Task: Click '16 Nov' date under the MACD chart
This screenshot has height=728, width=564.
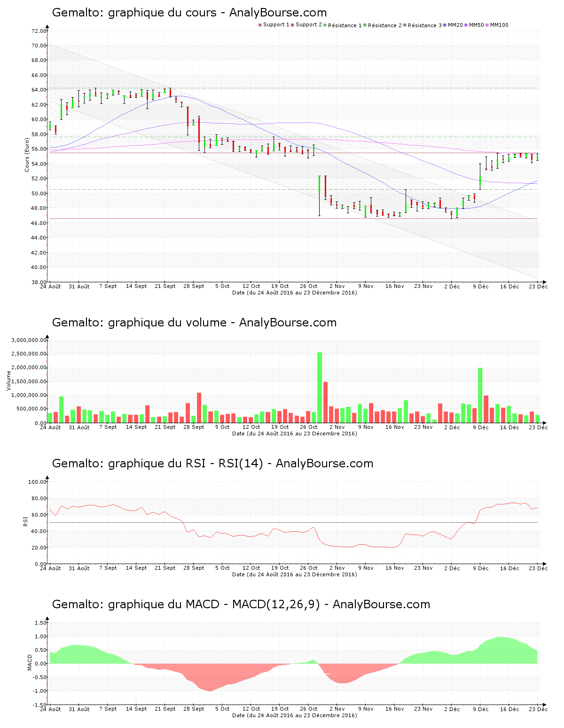Action: coord(395,709)
